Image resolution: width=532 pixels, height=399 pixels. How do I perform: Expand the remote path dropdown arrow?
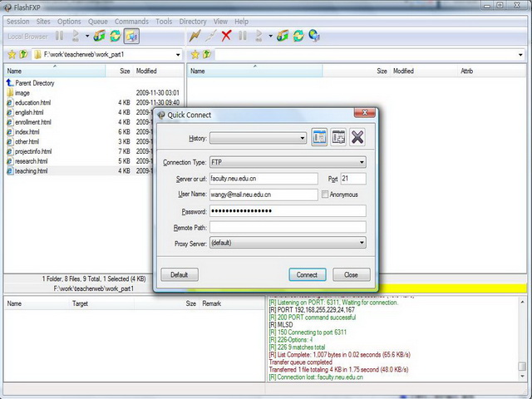(521, 55)
